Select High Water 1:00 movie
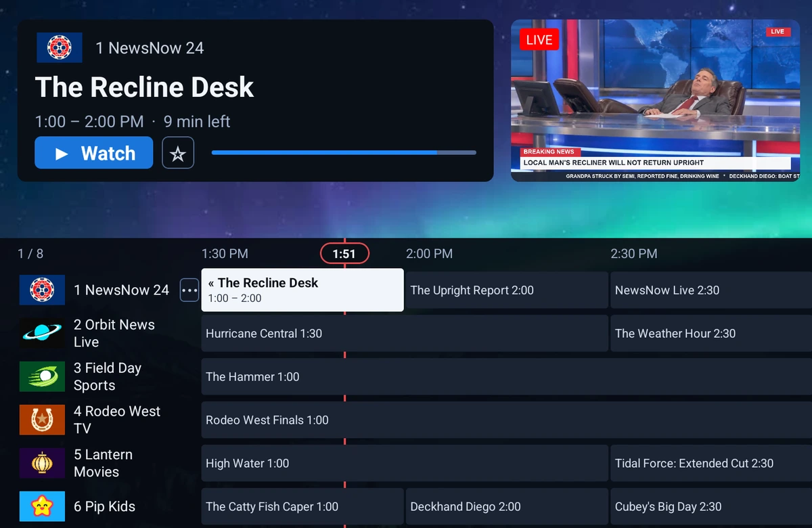 (405, 464)
